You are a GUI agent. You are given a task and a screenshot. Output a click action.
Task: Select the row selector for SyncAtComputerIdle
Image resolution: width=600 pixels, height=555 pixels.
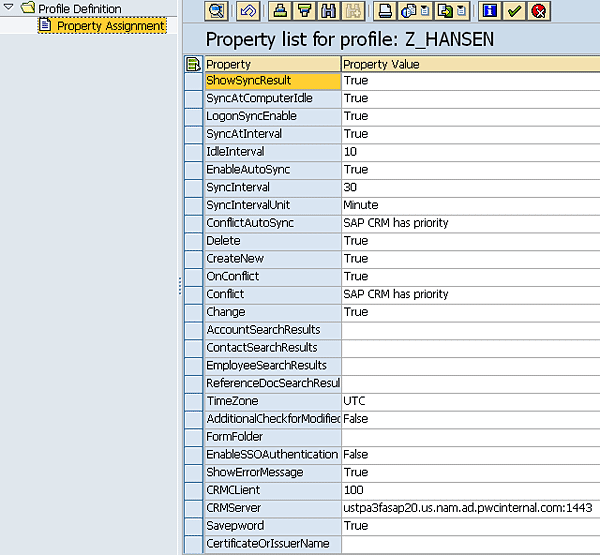point(193,99)
